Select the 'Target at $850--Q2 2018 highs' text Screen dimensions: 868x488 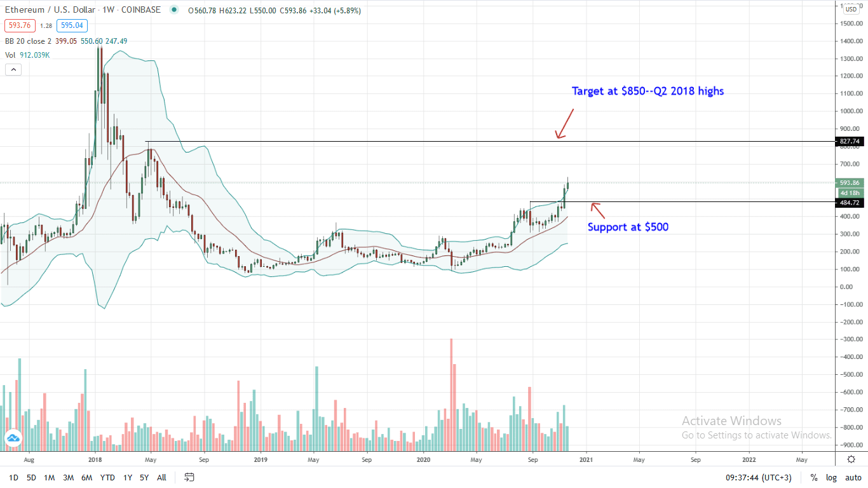point(648,91)
